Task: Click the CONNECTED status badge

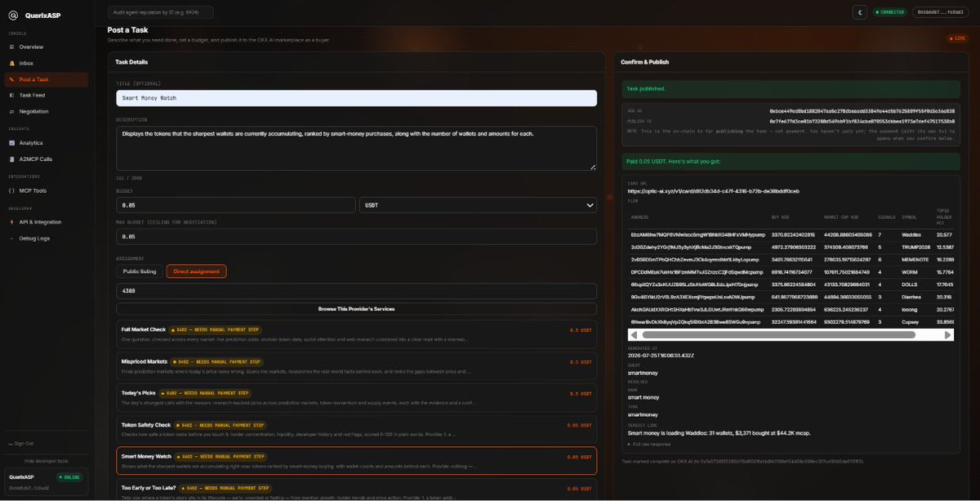Action: click(889, 12)
